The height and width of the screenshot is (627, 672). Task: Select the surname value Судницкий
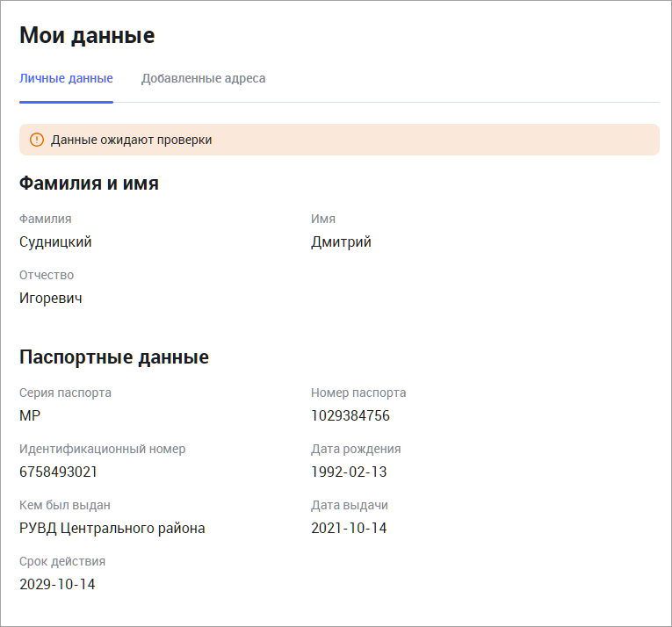pos(55,242)
